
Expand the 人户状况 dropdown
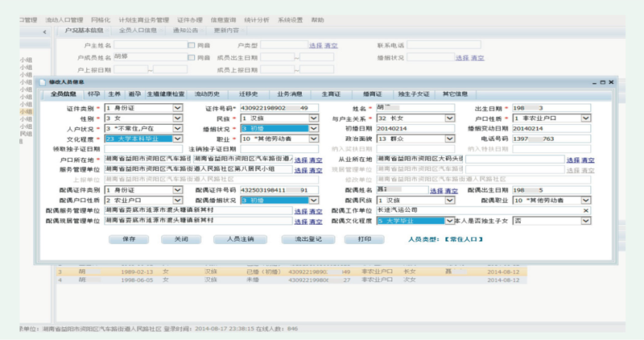coord(177,129)
